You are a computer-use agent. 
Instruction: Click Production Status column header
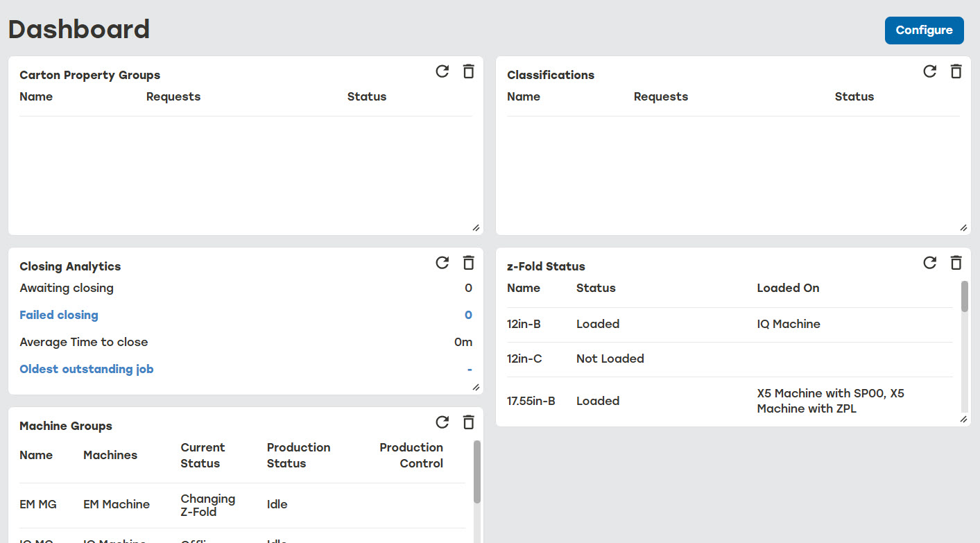299,455
